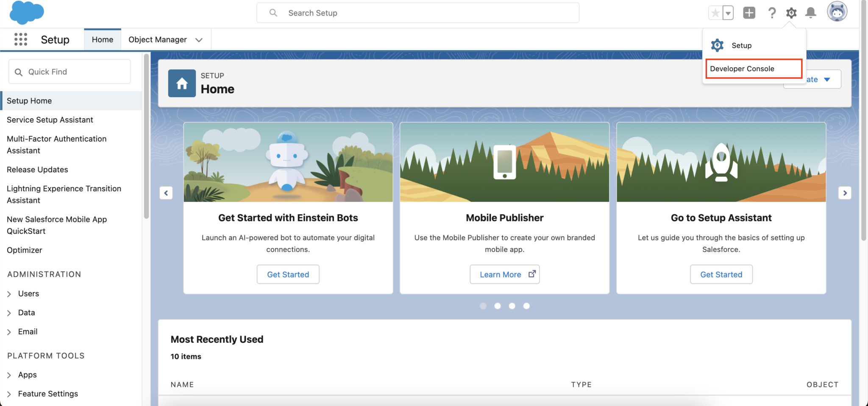The image size is (868, 406).
Task: Go to the previous carousel card
Action: (166, 193)
